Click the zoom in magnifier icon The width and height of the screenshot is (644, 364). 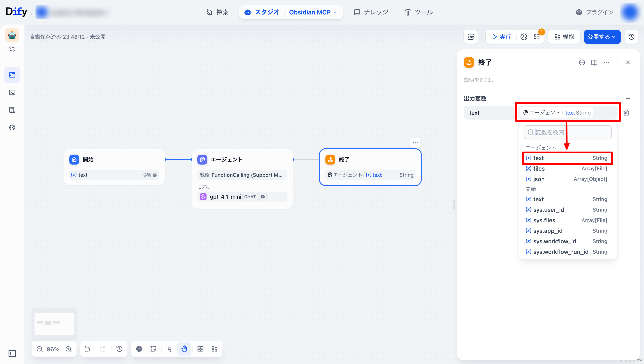(69, 349)
